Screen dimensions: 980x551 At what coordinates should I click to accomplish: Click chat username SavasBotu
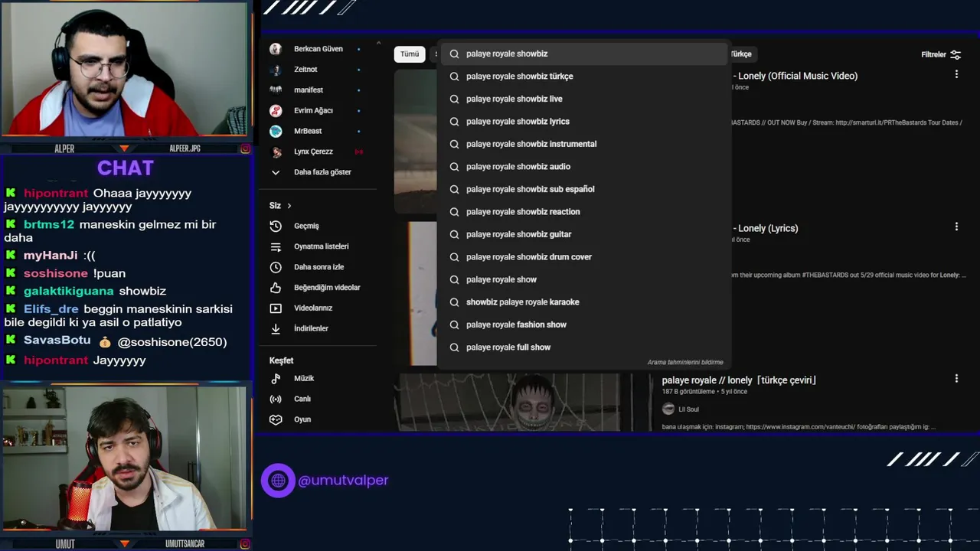pyautogui.click(x=57, y=341)
